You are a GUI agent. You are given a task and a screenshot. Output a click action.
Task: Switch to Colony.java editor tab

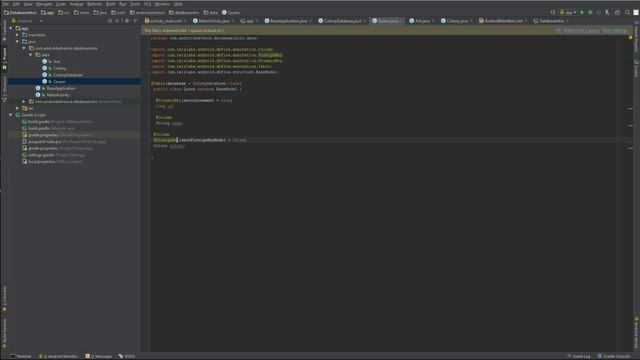pyautogui.click(x=457, y=21)
